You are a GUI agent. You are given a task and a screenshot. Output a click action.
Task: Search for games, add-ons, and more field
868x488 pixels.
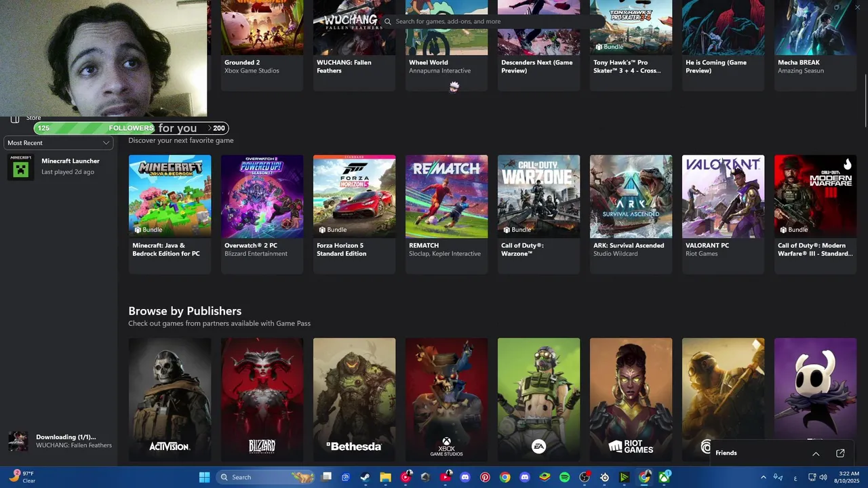pyautogui.click(x=494, y=22)
